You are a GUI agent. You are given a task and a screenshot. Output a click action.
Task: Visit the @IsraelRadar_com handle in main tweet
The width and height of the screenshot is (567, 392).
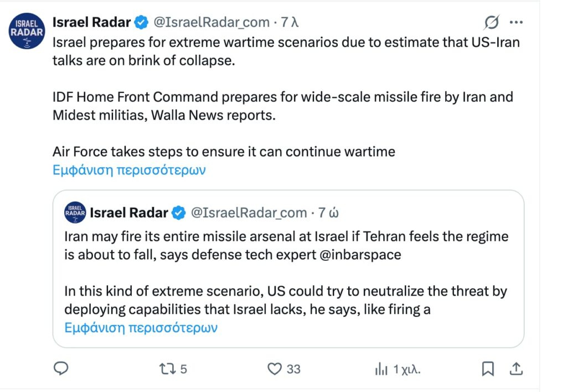(211, 22)
